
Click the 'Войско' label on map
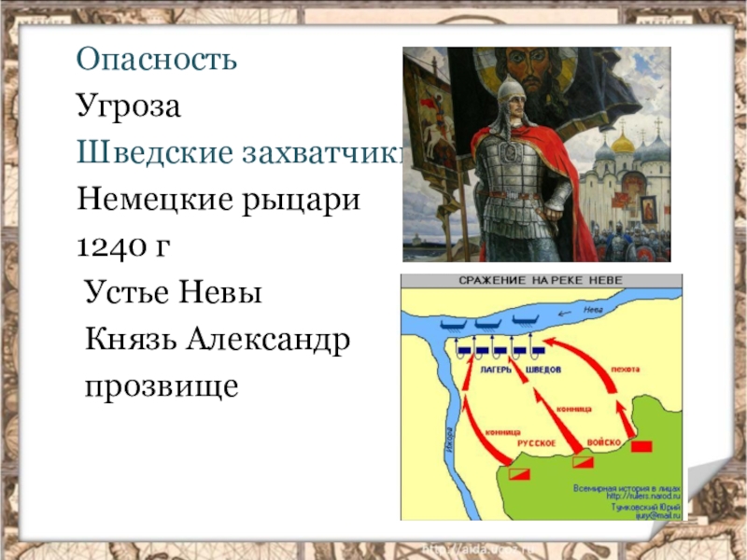603,442
